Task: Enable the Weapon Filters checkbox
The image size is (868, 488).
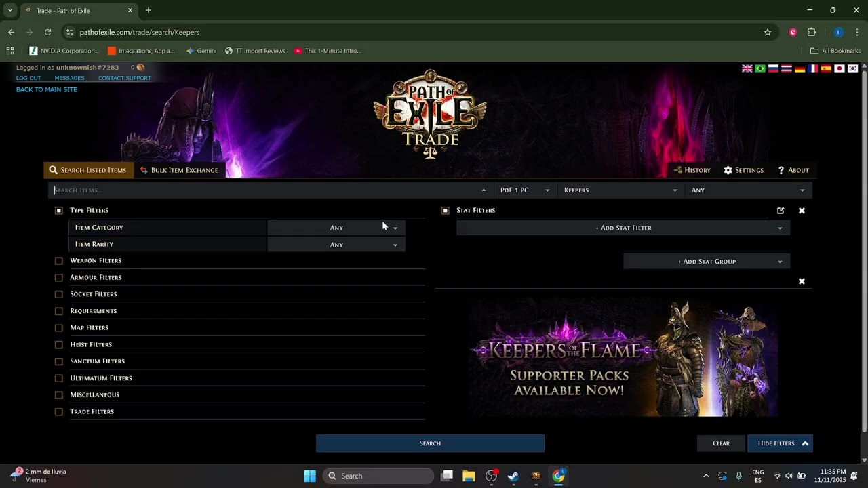Action: [59, 261]
